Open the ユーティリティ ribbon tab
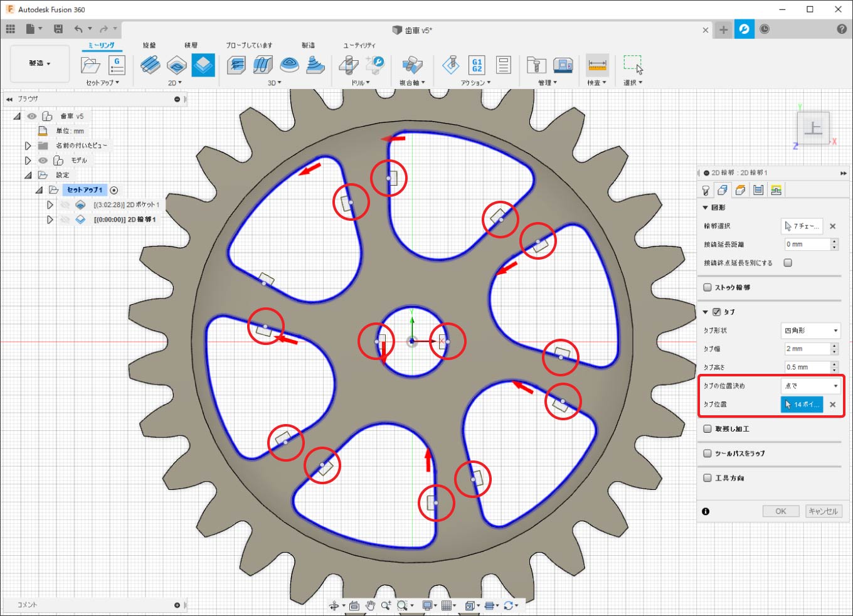The height and width of the screenshot is (616, 853). pos(359,45)
